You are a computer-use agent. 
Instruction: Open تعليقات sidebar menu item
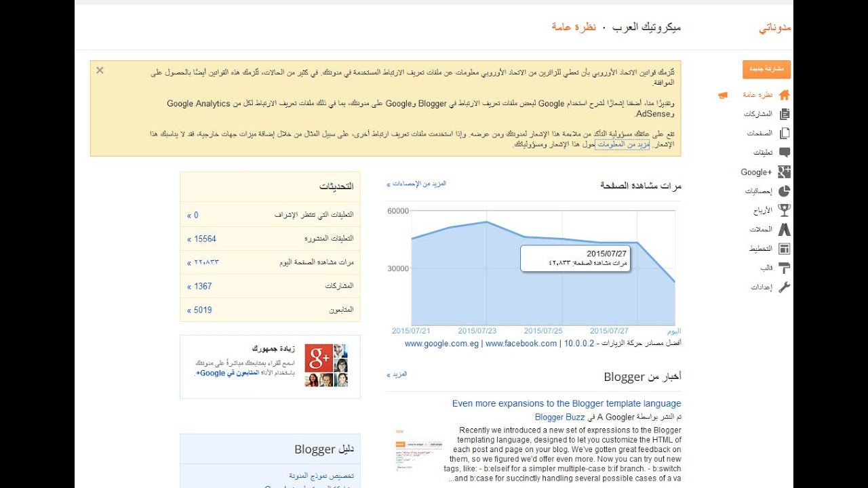(763, 152)
